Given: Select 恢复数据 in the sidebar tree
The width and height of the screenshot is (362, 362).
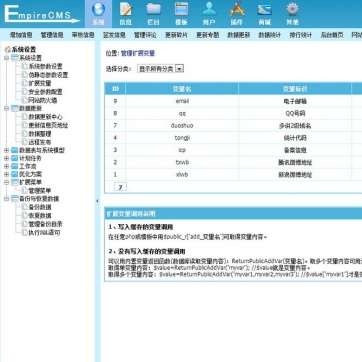Looking at the screenshot, I should 40,215.
